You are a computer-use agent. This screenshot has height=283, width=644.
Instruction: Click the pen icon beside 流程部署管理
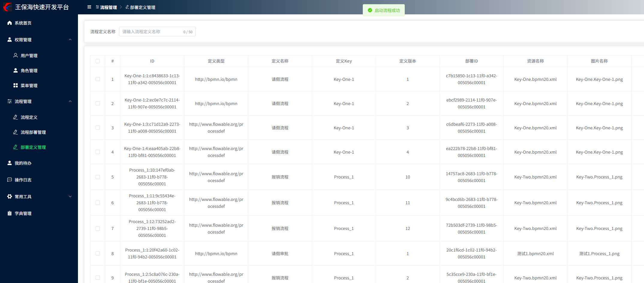click(16, 132)
